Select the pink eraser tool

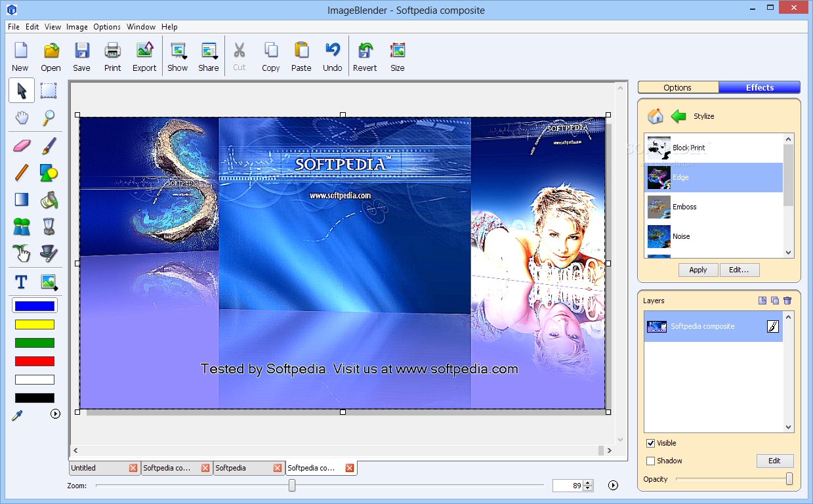pos(22,146)
